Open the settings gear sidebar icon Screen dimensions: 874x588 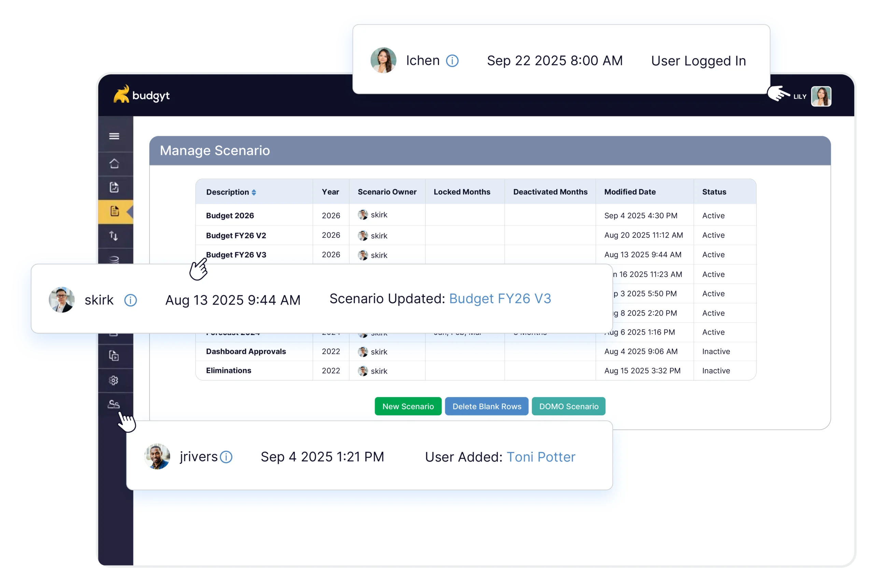[x=114, y=380]
